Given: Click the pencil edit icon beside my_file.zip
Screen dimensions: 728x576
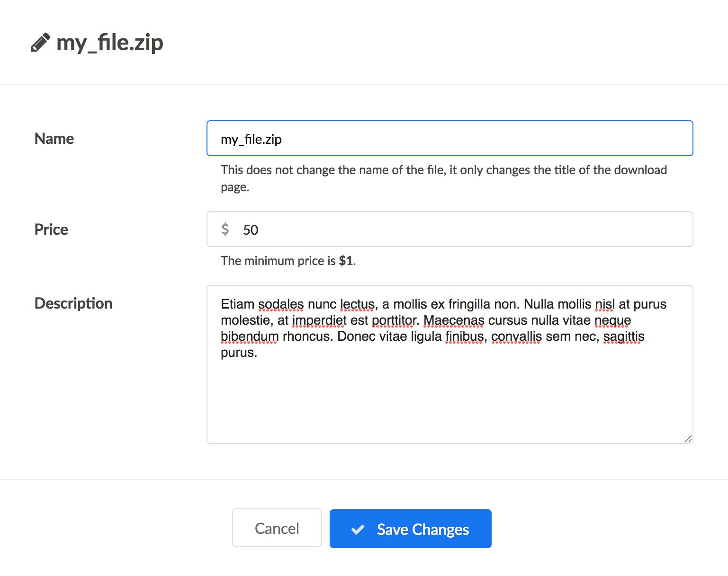Looking at the screenshot, I should coord(41,42).
